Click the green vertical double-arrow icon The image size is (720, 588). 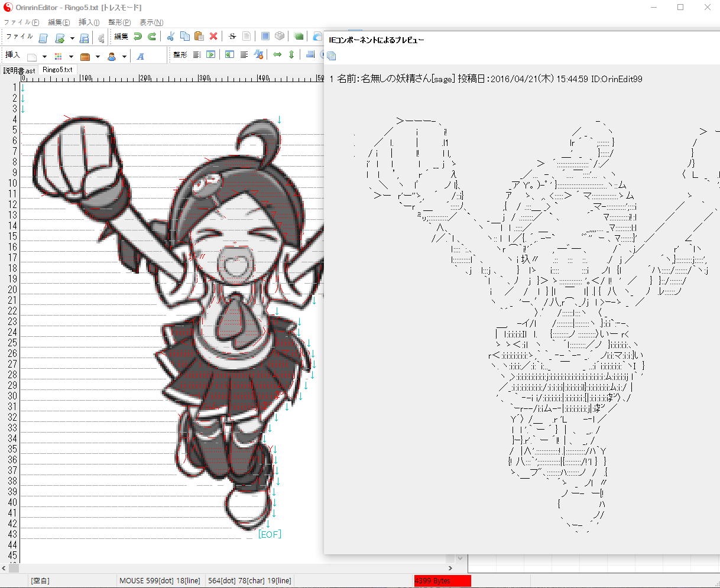point(291,55)
